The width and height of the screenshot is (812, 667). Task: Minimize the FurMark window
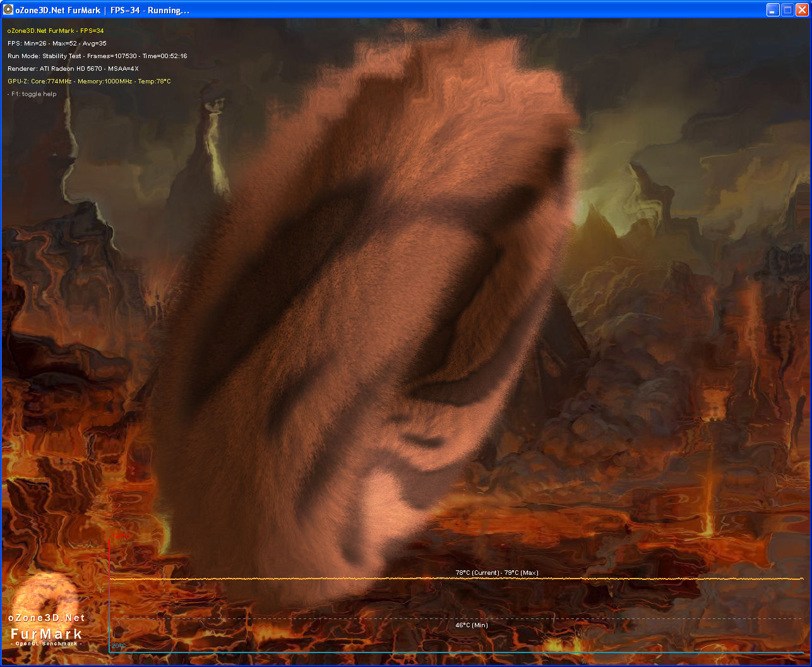tap(773, 9)
